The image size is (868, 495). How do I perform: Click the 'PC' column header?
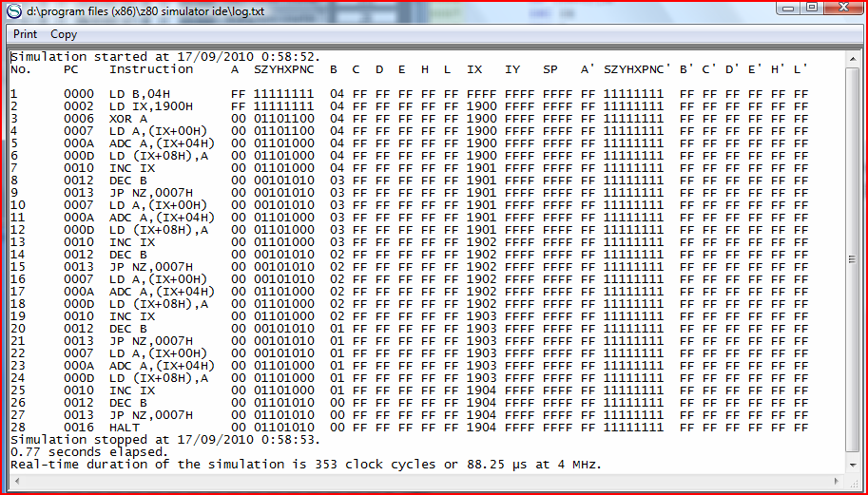(71, 69)
